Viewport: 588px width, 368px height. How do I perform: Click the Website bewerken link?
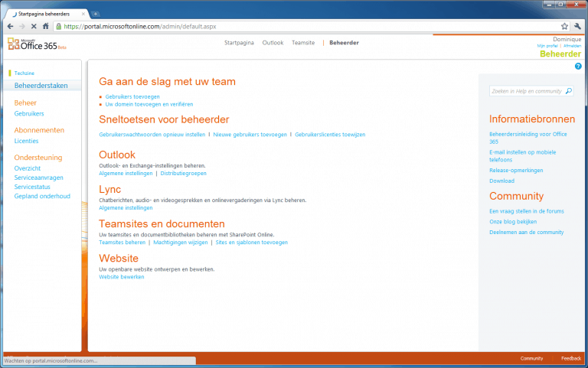click(121, 277)
